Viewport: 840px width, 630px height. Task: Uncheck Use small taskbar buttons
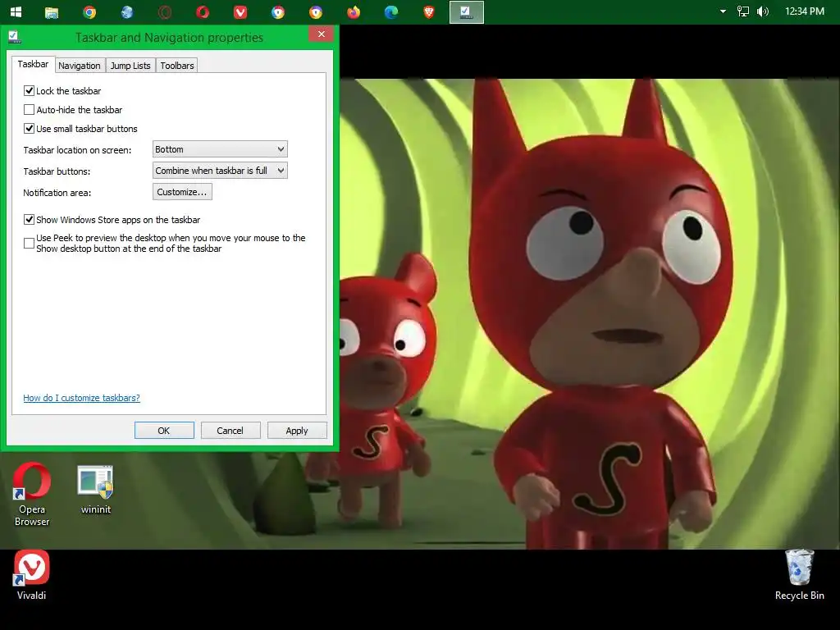point(29,129)
